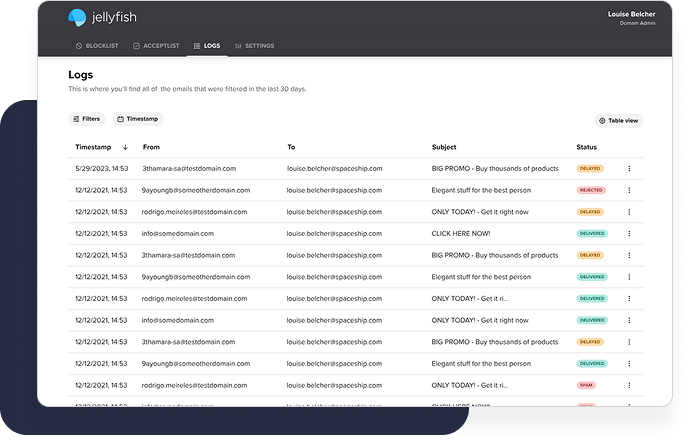
Task: Open the Filters button
Action: [86, 119]
